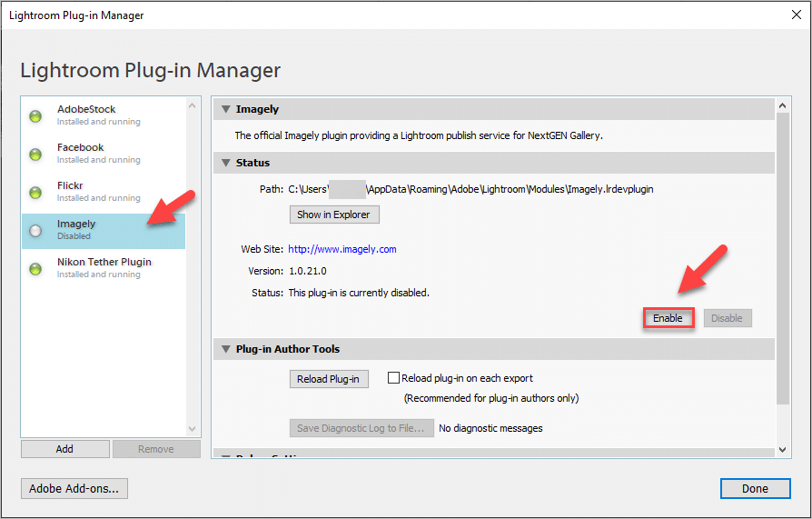Click 'This plug-in is currently disabled.' status text
812x519 pixels.
tap(359, 293)
